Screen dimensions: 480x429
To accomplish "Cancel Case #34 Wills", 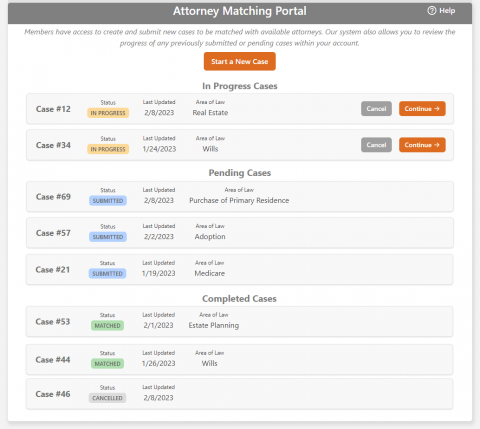I will pyautogui.click(x=376, y=145).
